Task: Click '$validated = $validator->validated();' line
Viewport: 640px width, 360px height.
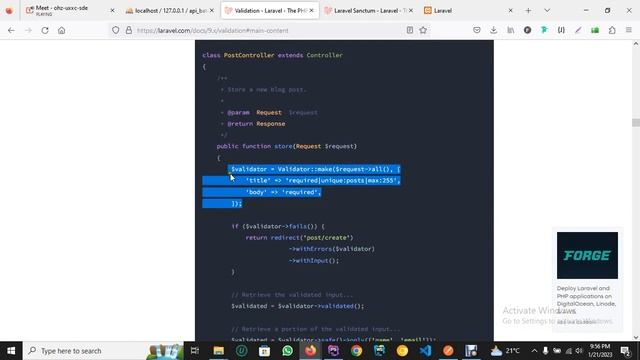Action: (x=298, y=306)
